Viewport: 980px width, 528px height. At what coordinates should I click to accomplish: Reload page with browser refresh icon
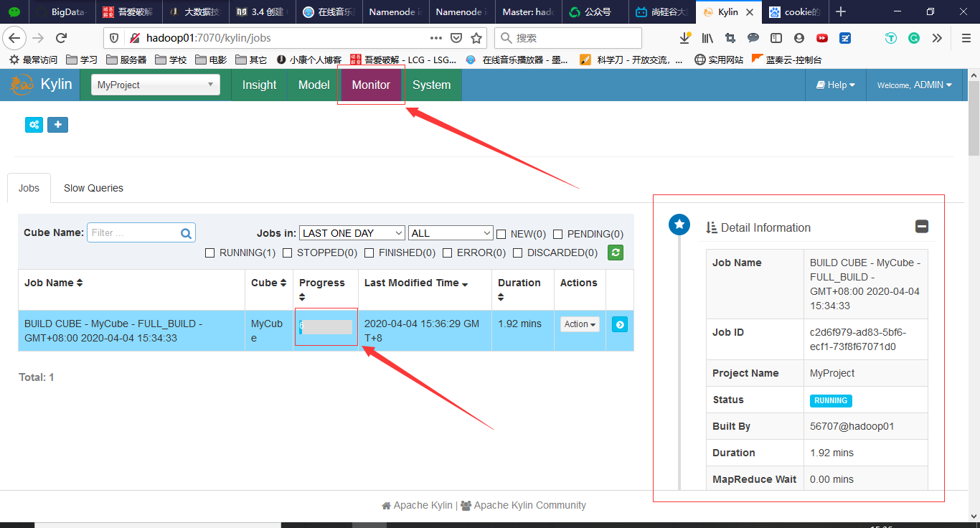61,38
